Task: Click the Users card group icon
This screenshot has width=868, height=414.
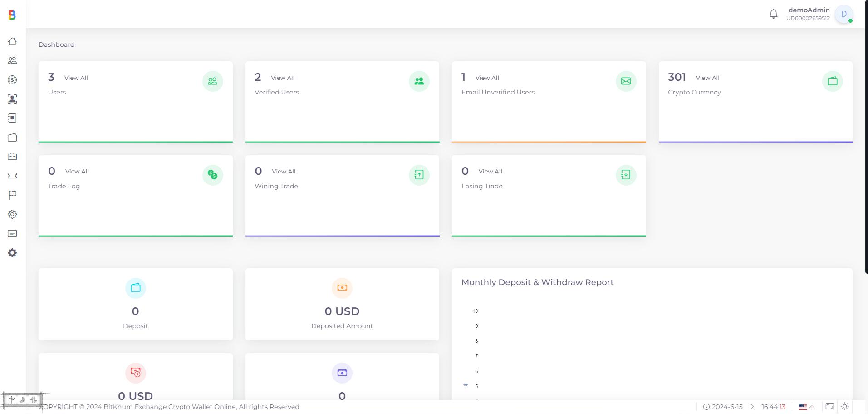Action: 212,81
